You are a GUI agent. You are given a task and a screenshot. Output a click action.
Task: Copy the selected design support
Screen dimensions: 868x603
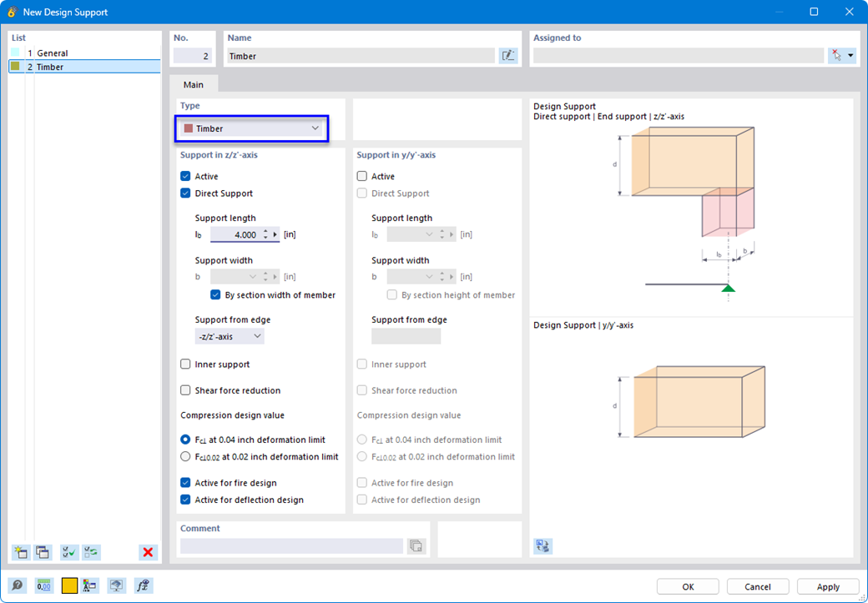[x=43, y=552]
